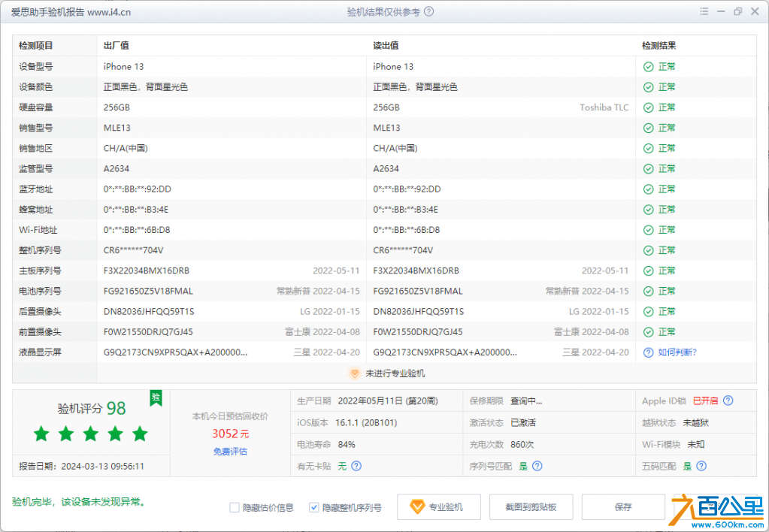The height and width of the screenshot is (532, 769).
Task: Click the help icon beside 验机结果仅供参考
Action: tap(428, 11)
